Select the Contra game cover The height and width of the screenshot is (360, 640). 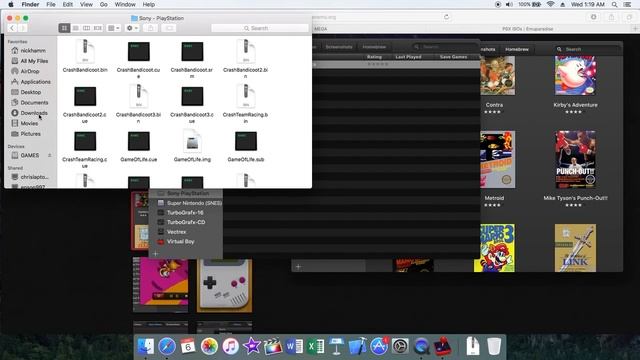(497, 76)
